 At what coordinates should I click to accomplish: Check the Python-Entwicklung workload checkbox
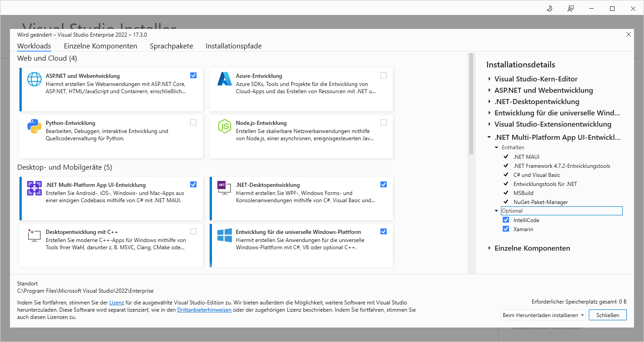click(x=193, y=123)
